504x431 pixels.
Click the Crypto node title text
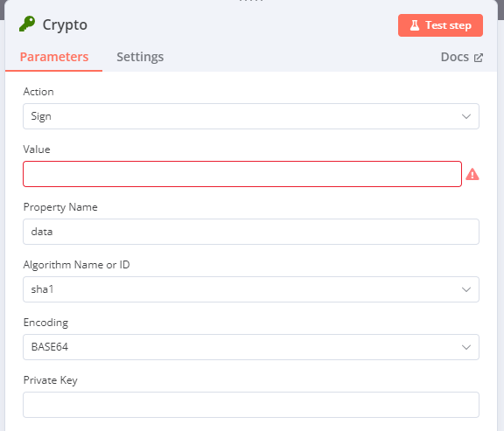tap(65, 25)
